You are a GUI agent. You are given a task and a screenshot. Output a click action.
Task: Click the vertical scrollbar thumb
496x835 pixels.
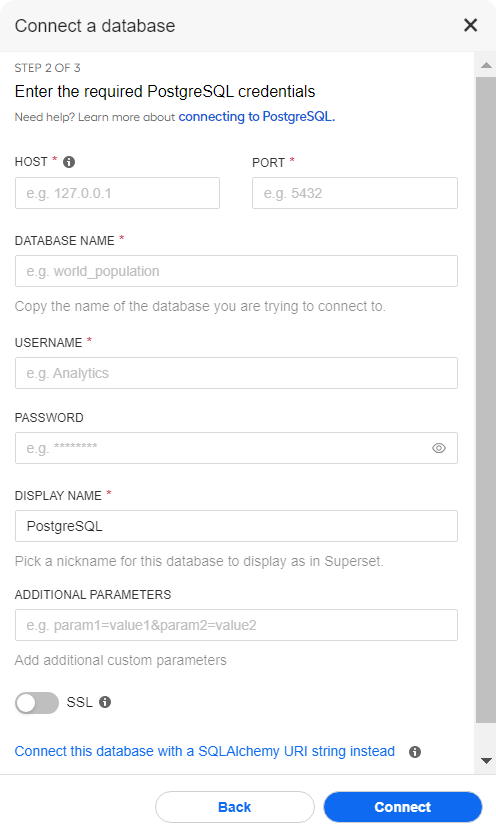[486, 400]
